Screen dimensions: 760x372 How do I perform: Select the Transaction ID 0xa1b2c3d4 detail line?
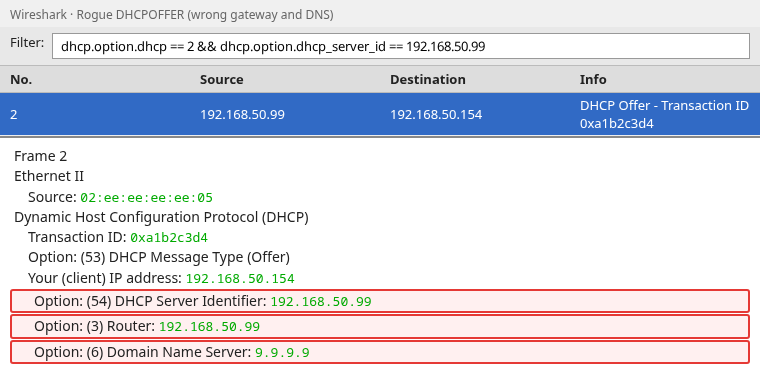(x=118, y=238)
